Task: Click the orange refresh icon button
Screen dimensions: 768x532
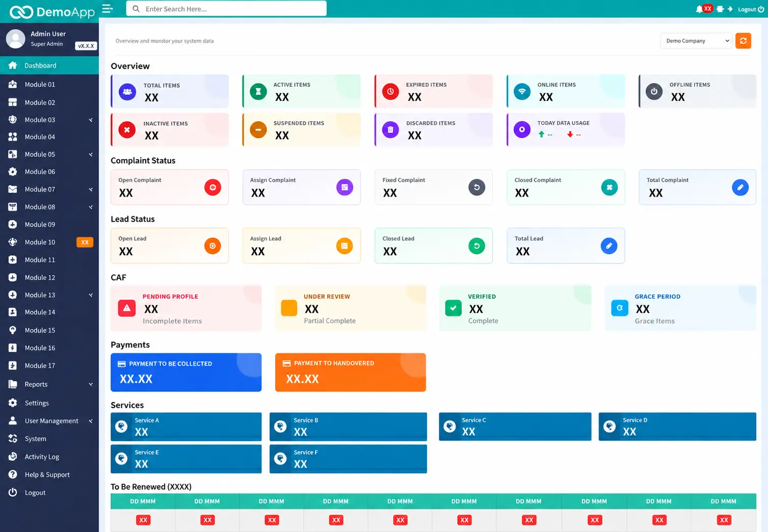Action: [x=744, y=41]
